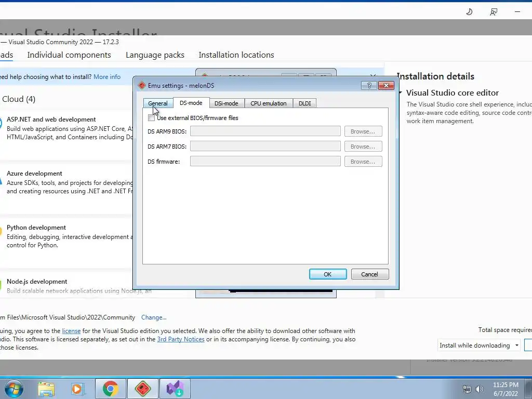Click the Installation details heading
The image size is (532, 399).
pos(436,76)
